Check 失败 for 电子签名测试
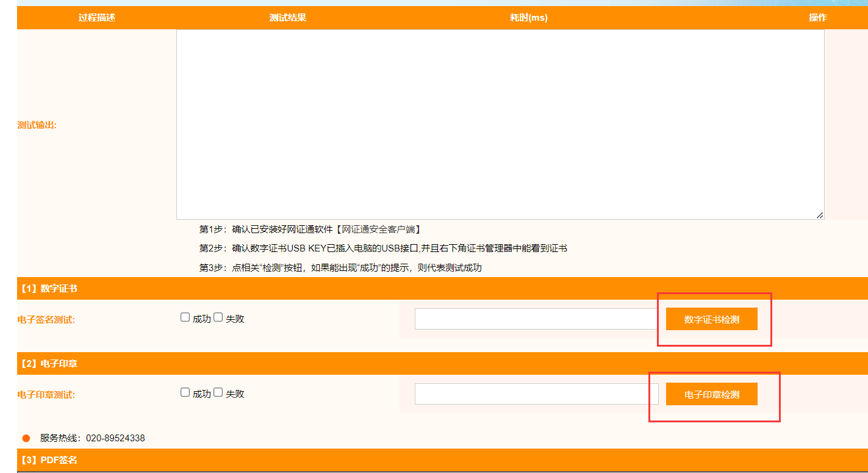Image resolution: width=868 pixels, height=473 pixels. click(x=218, y=317)
